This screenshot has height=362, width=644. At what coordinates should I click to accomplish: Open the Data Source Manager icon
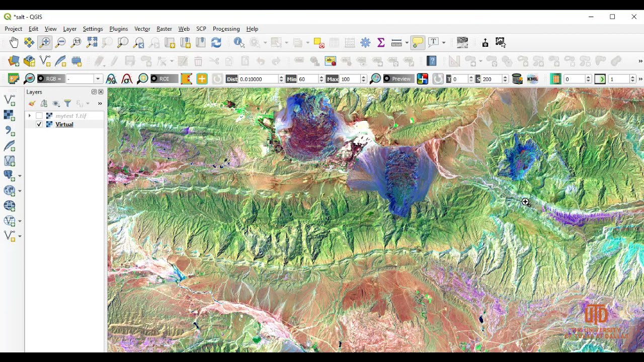(x=14, y=61)
